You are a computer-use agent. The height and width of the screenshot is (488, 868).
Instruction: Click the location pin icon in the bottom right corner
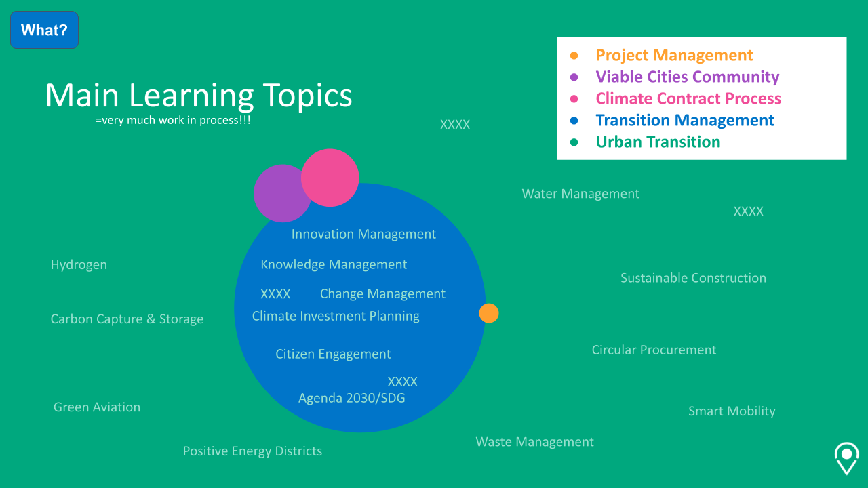(x=846, y=458)
